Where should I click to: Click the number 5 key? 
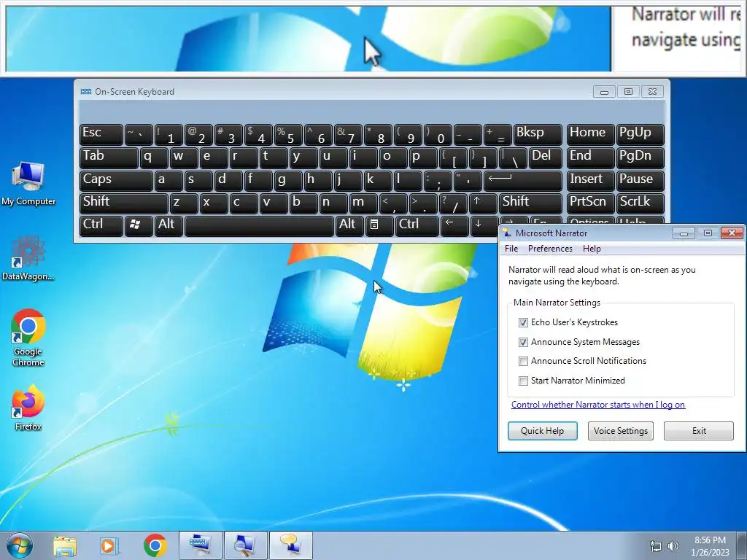click(x=288, y=135)
